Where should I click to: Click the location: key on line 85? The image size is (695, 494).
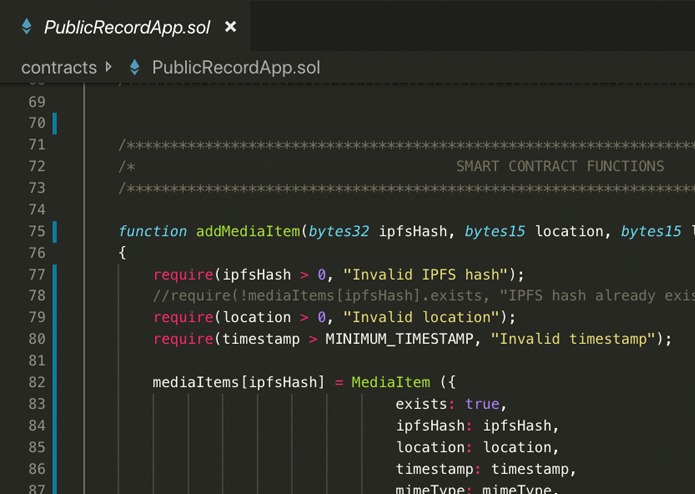433,447
